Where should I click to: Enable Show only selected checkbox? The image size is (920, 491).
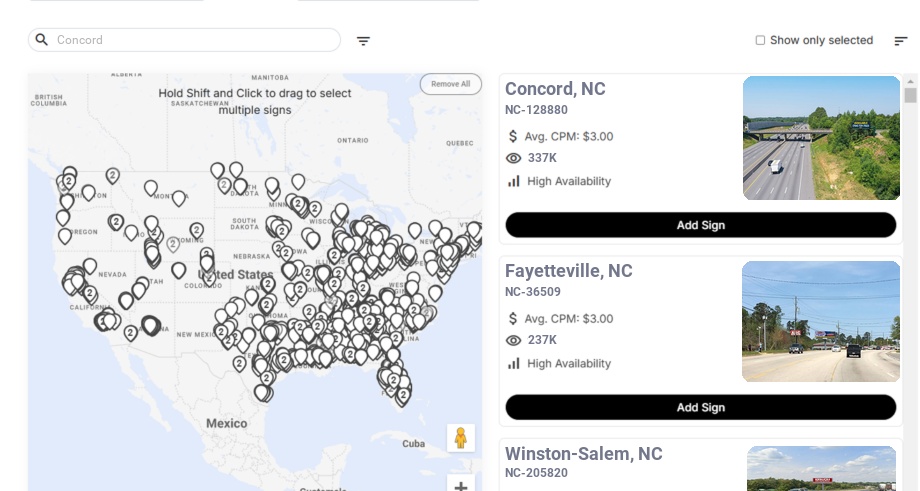tap(760, 40)
